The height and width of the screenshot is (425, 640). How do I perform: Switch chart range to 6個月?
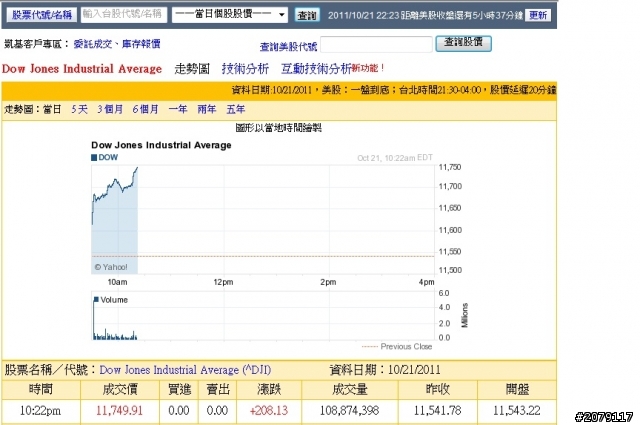tap(145, 109)
